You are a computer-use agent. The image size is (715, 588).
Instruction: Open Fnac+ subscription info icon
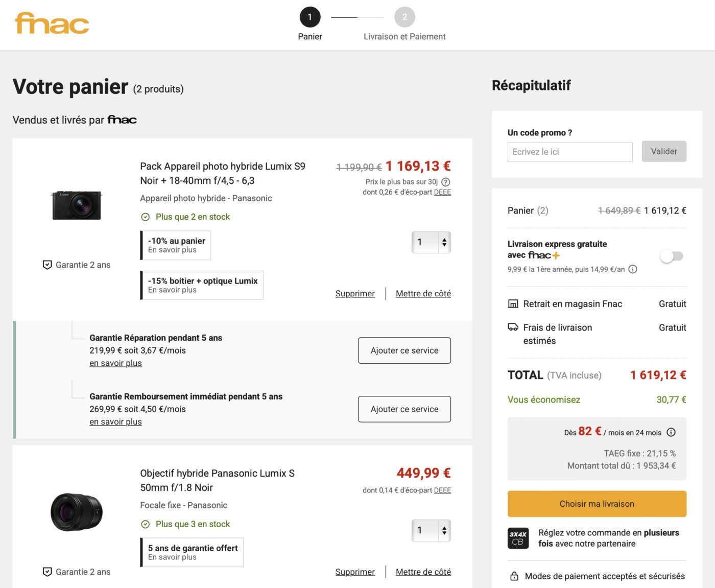click(633, 269)
